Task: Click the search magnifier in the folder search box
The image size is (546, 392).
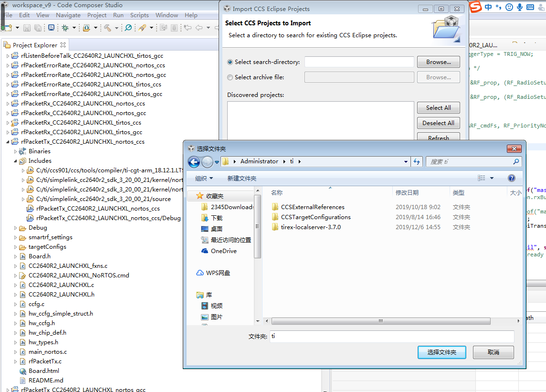Action: pos(516,162)
